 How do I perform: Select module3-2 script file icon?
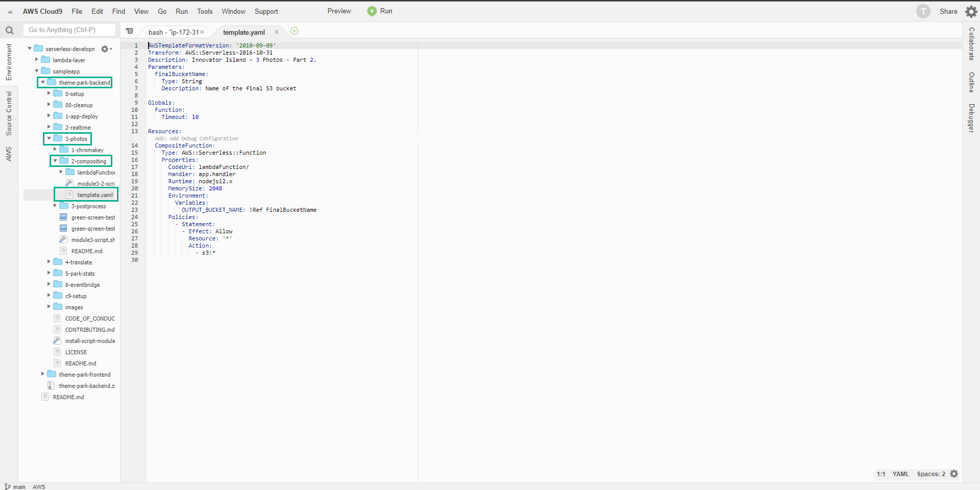pyautogui.click(x=69, y=183)
